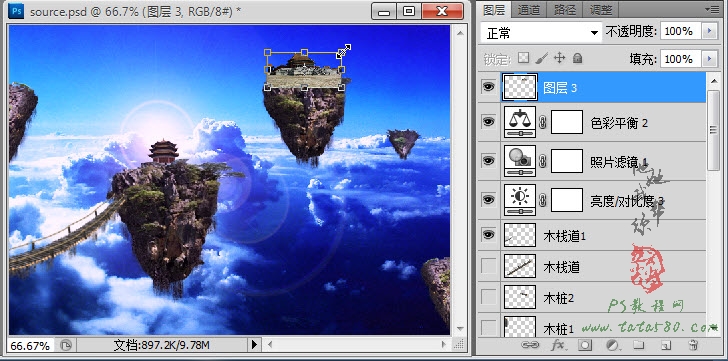
Task: Click the 木栈道 layer thumbnail
Action: tap(520, 266)
